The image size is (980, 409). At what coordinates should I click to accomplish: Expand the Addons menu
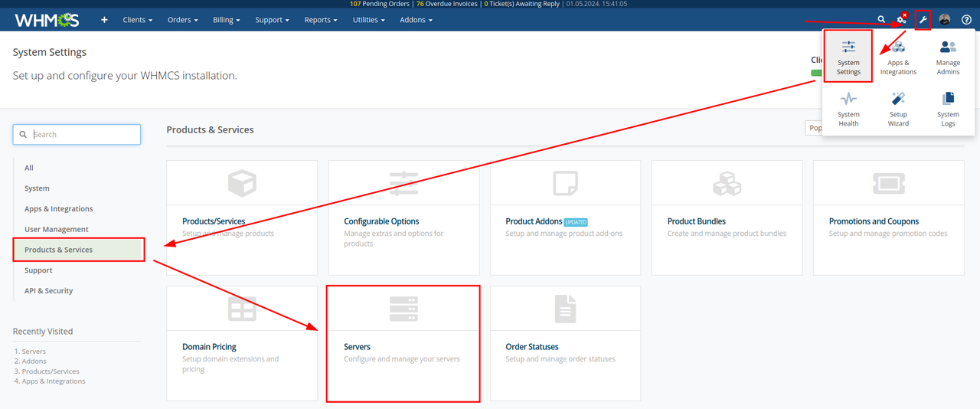pos(416,20)
